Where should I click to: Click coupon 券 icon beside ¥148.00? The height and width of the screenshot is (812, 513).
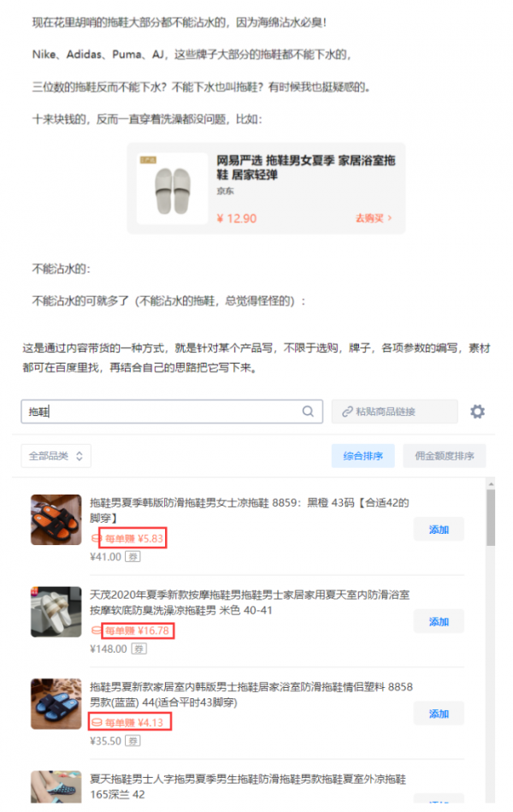(x=139, y=649)
